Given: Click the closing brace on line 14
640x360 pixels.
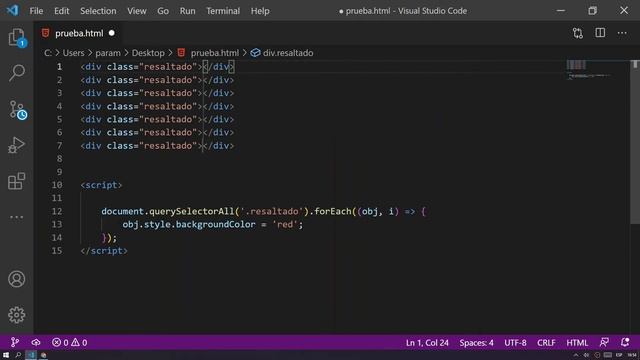Looking at the screenshot, I should tap(105, 237).
